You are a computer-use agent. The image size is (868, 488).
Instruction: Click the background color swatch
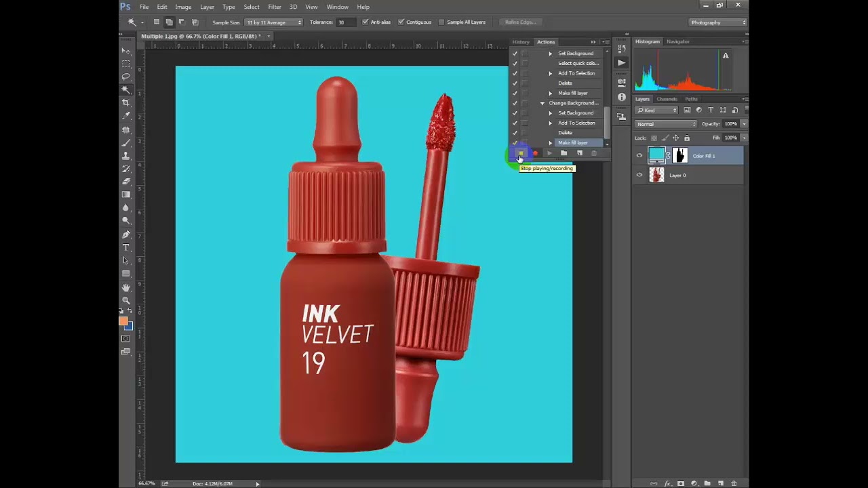point(129,326)
